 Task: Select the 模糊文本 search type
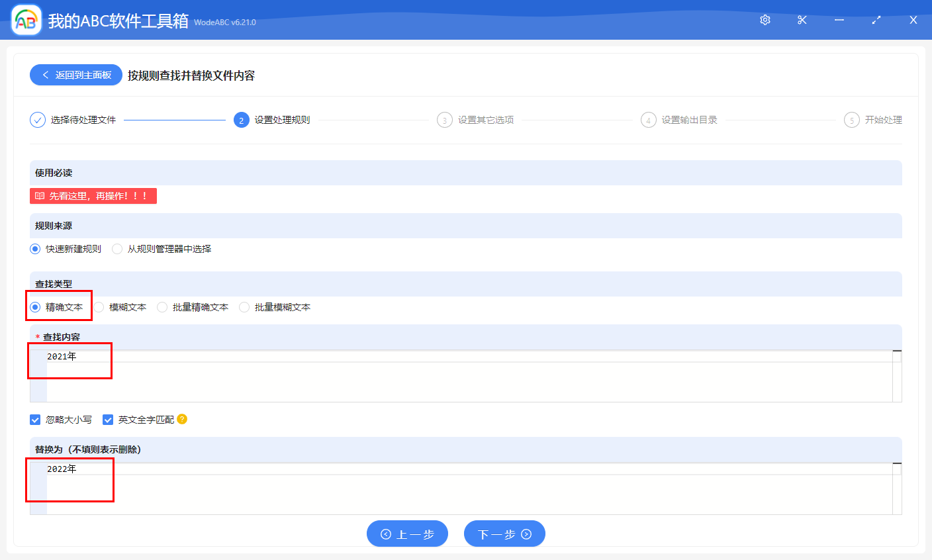click(98, 306)
